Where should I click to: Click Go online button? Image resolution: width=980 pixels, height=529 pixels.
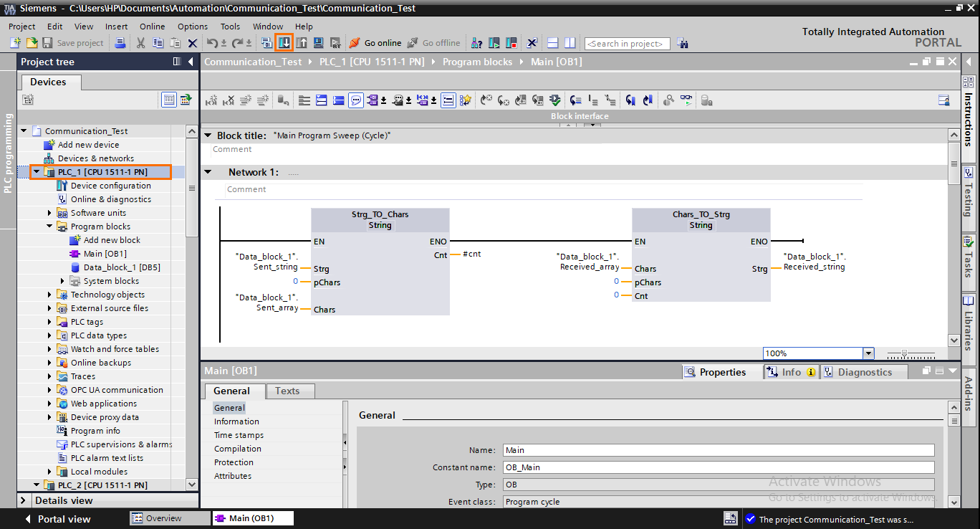click(375, 43)
